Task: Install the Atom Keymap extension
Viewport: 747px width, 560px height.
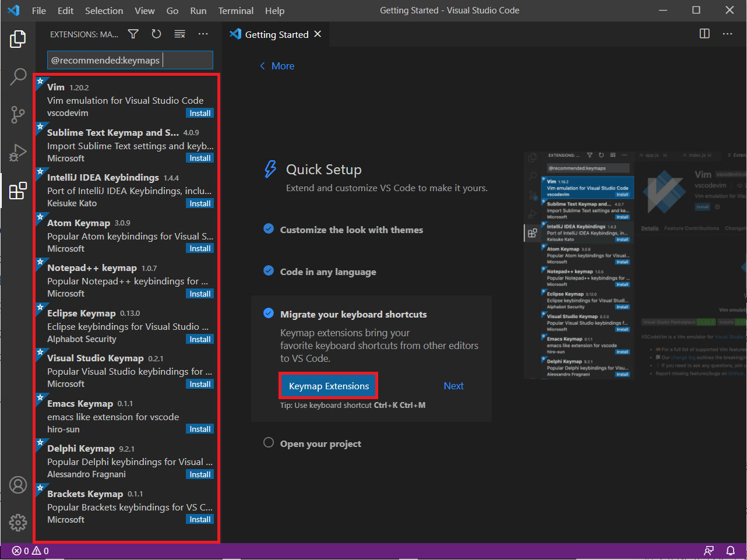Action: 200,248
